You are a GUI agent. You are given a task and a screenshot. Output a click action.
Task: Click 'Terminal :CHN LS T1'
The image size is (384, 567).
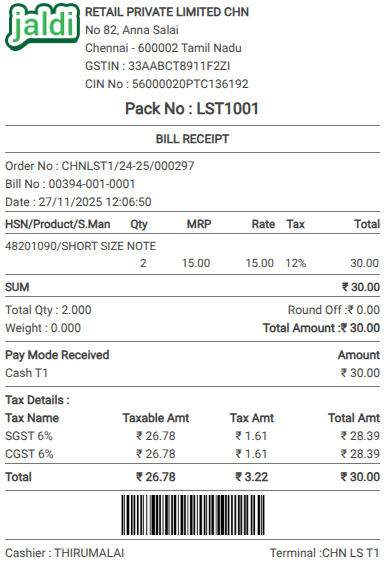[324, 553]
